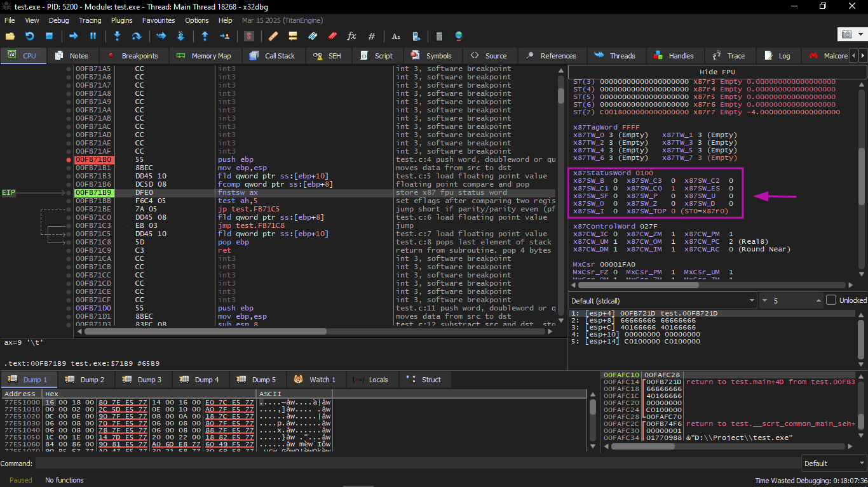Click the fx functions icon
The image size is (868, 487).
pyautogui.click(x=351, y=36)
